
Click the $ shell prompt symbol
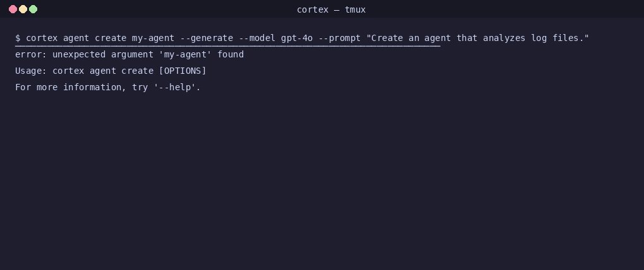click(x=18, y=38)
